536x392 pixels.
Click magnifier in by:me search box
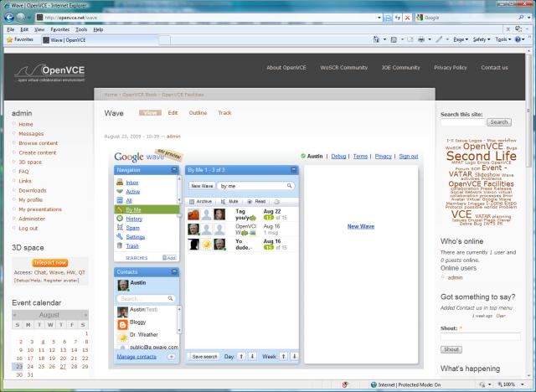pyautogui.click(x=289, y=186)
